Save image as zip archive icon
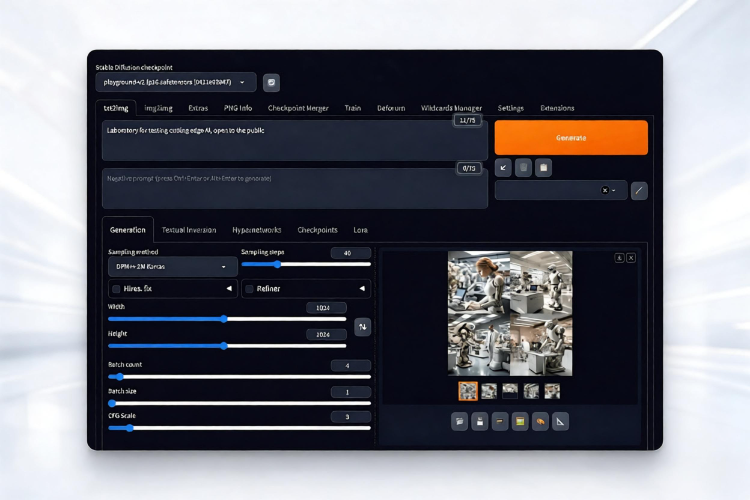The image size is (750, 500). (x=500, y=422)
